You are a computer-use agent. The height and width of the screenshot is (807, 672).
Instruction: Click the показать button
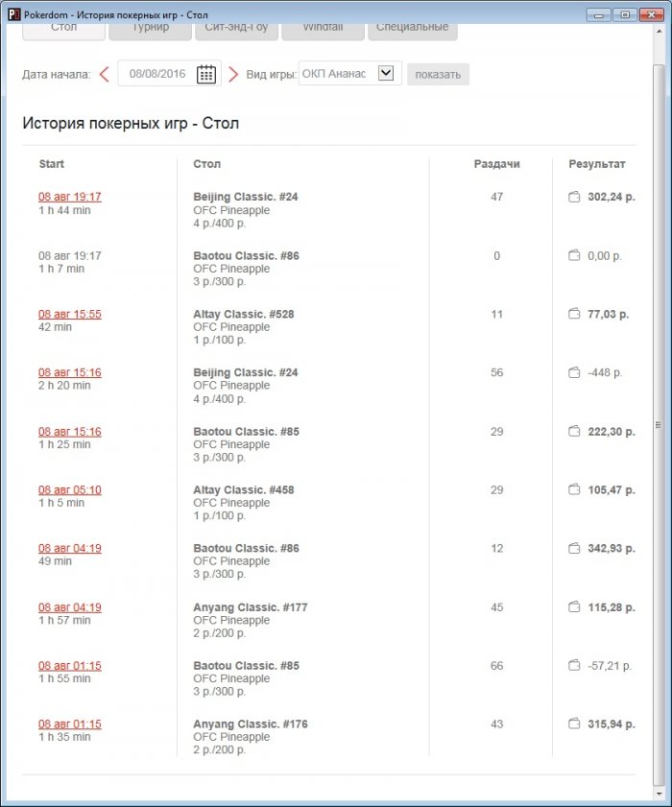coord(438,74)
